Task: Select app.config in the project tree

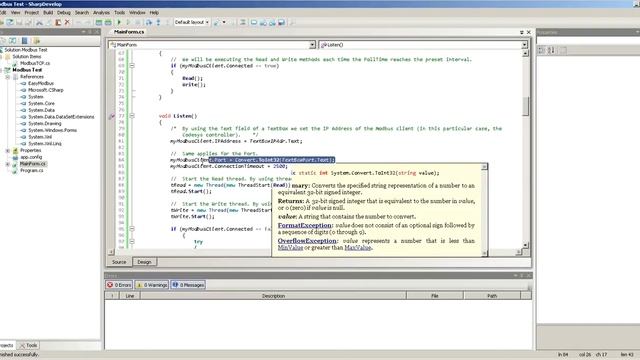Action: pyautogui.click(x=31, y=157)
